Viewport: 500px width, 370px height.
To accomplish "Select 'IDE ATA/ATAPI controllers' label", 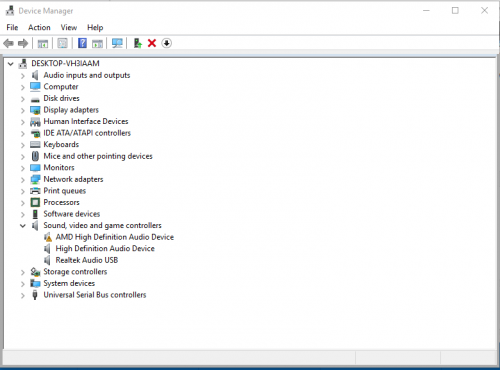I will [x=87, y=133].
